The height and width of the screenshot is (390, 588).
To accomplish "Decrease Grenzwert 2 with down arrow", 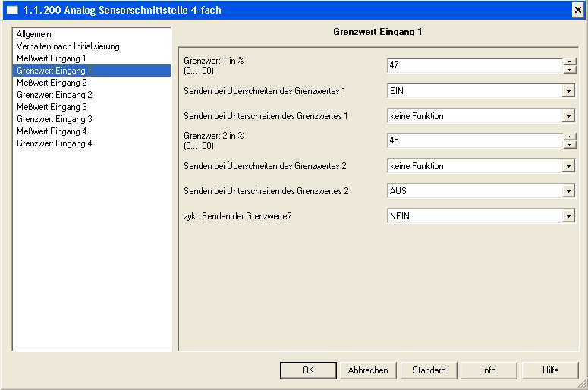I will coord(569,145).
